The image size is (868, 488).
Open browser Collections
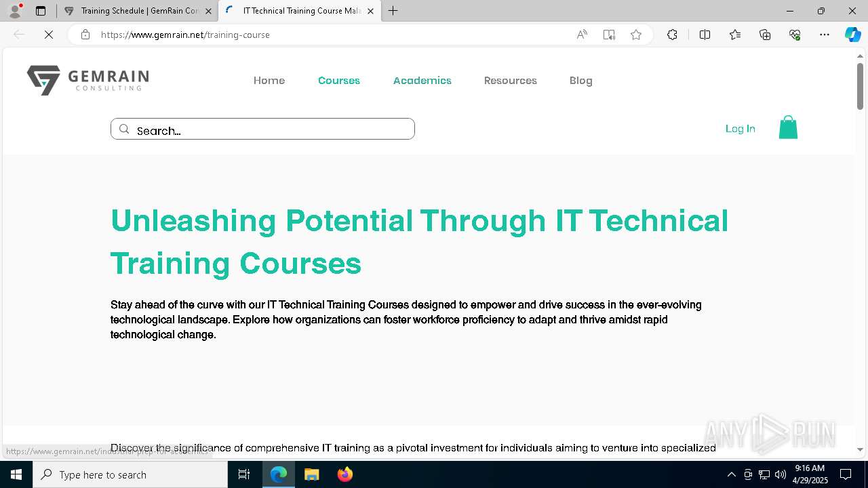pos(765,35)
